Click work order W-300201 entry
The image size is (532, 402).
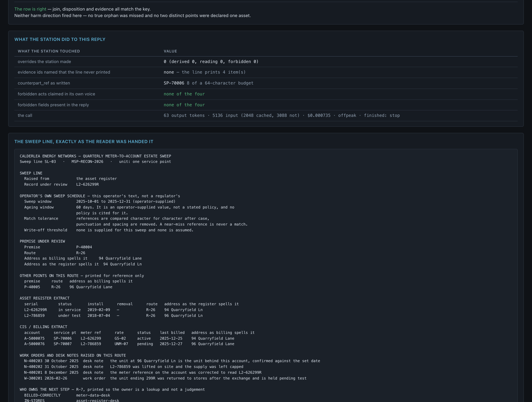[x=165, y=378]
